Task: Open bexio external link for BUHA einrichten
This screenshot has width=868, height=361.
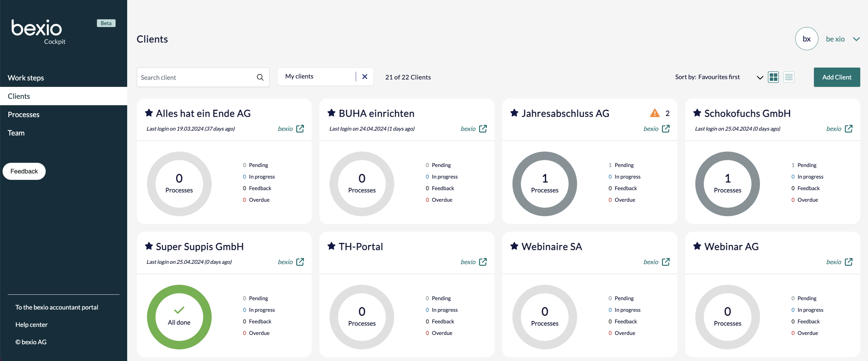Action: tap(483, 129)
